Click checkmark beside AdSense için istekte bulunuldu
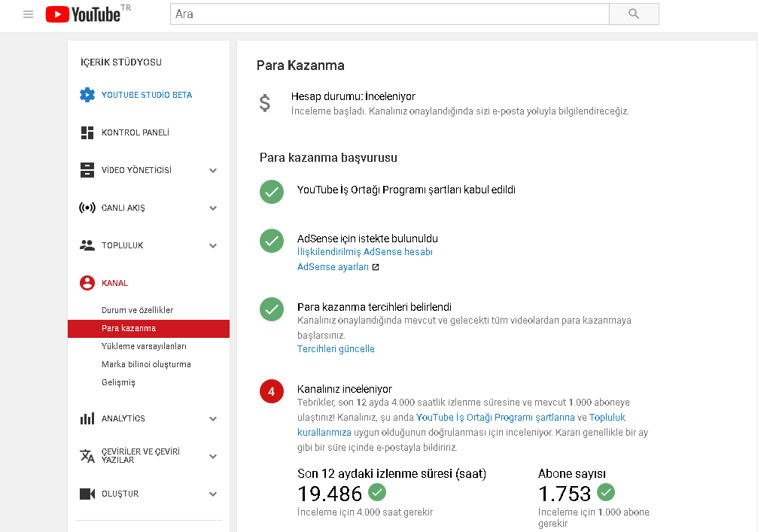Image resolution: width=758 pixels, height=532 pixels. [x=272, y=241]
